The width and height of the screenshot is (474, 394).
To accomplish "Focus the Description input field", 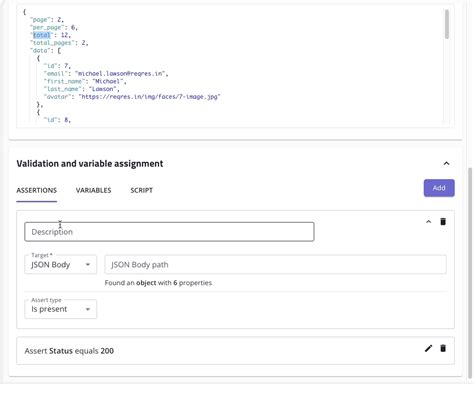I will [169, 232].
